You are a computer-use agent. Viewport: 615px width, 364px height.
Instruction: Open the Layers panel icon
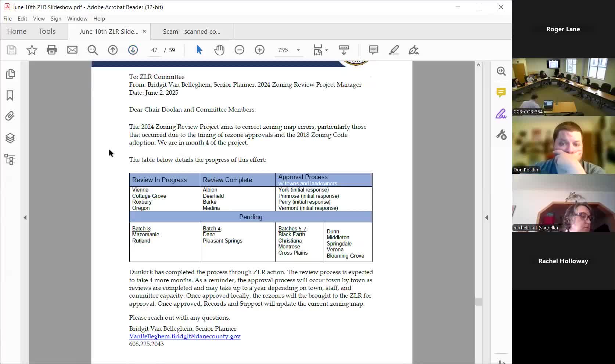(x=10, y=138)
